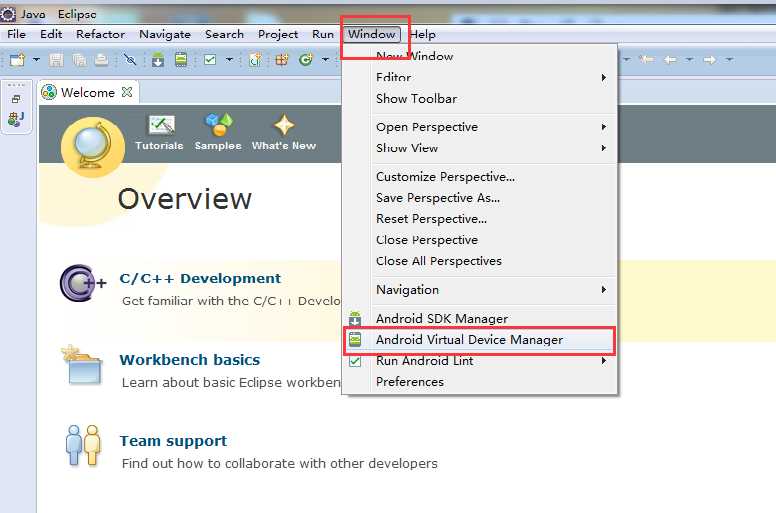Select Show Toolbar menu item

(x=479, y=98)
